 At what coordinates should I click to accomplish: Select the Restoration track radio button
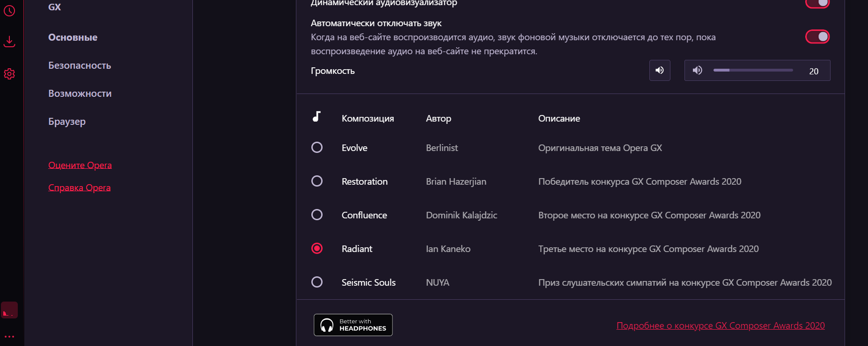(317, 181)
